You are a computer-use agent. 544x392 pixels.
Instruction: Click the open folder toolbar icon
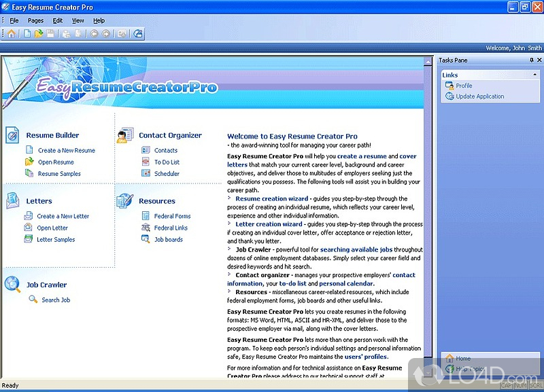click(x=39, y=33)
